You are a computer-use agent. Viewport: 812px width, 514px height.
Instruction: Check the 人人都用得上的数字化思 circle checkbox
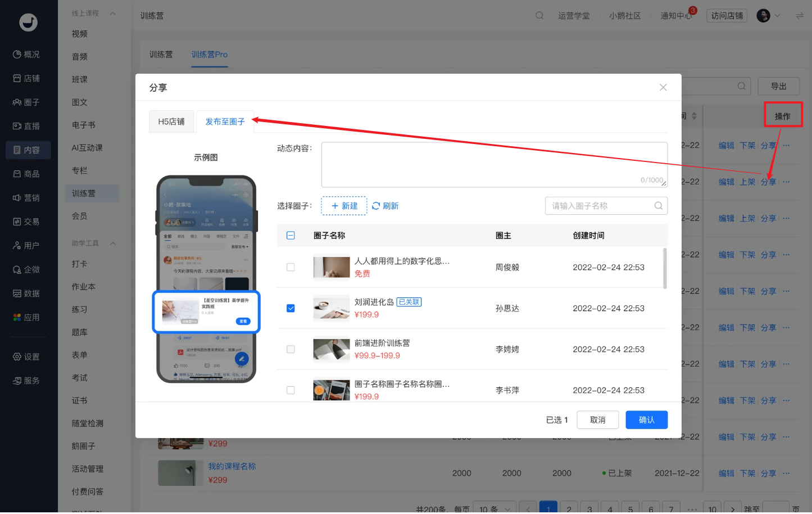(x=291, y=267)
